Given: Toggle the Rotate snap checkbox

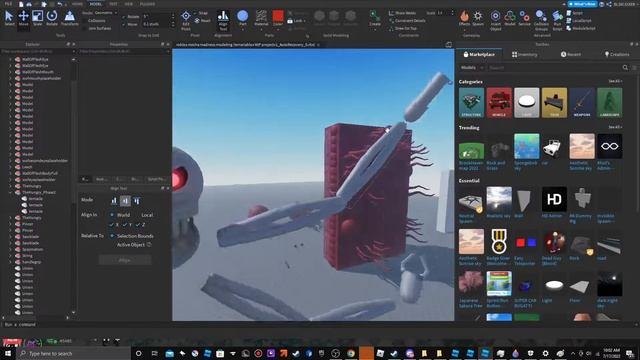Looking at the screenshot, I should coord(124,17).
